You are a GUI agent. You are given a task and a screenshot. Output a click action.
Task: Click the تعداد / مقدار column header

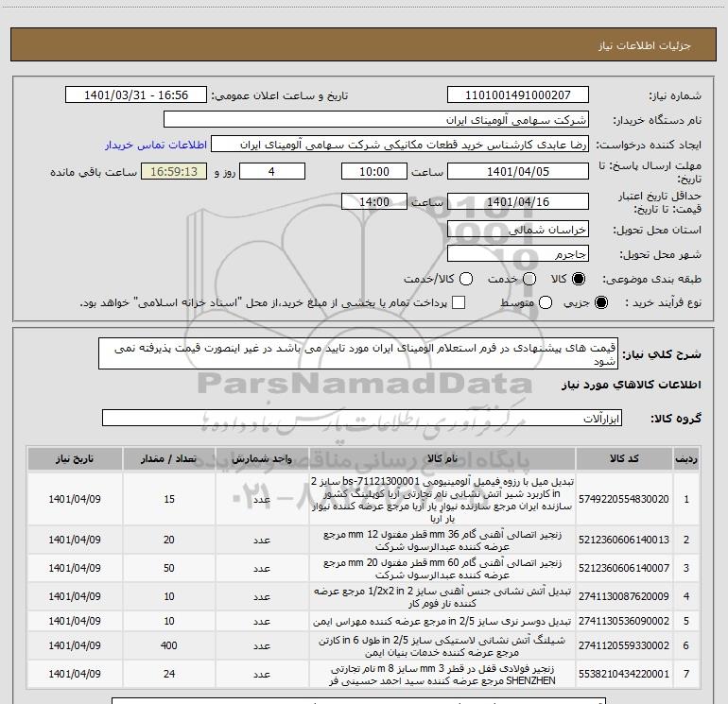tap(169, 458)
